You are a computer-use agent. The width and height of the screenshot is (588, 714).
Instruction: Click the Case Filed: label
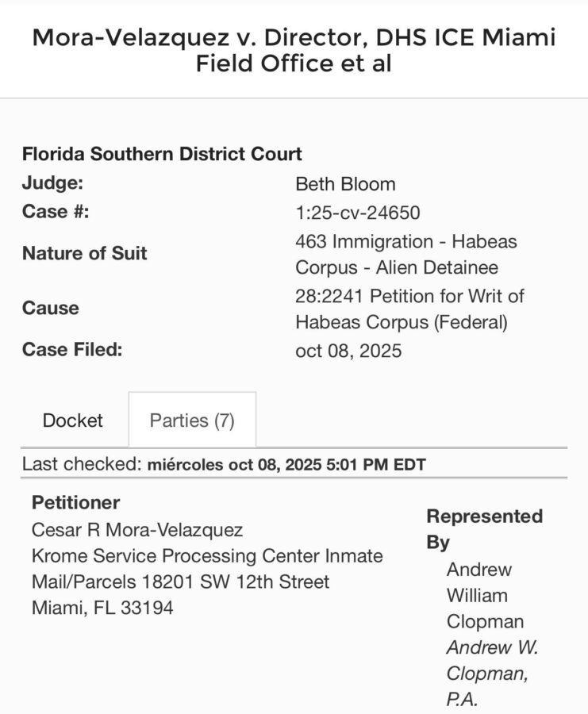click(72, 350)
